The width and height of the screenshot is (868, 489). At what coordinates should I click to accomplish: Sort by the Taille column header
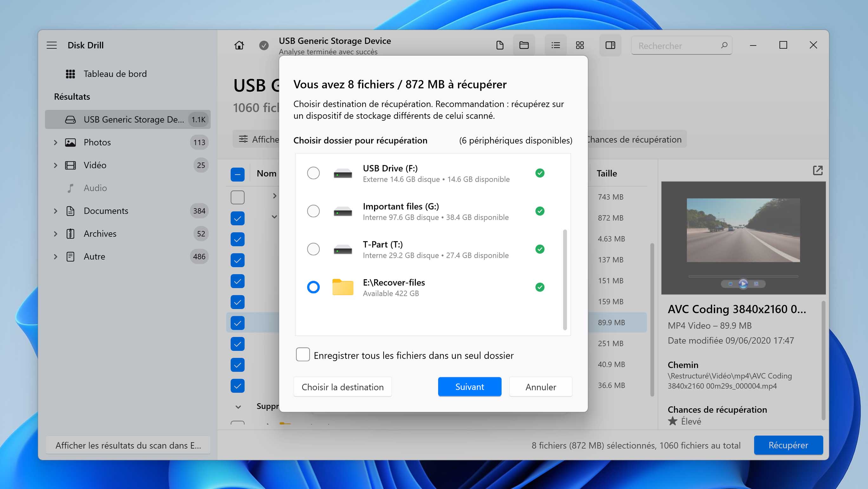pyautogui.click(x=607, y=173)
